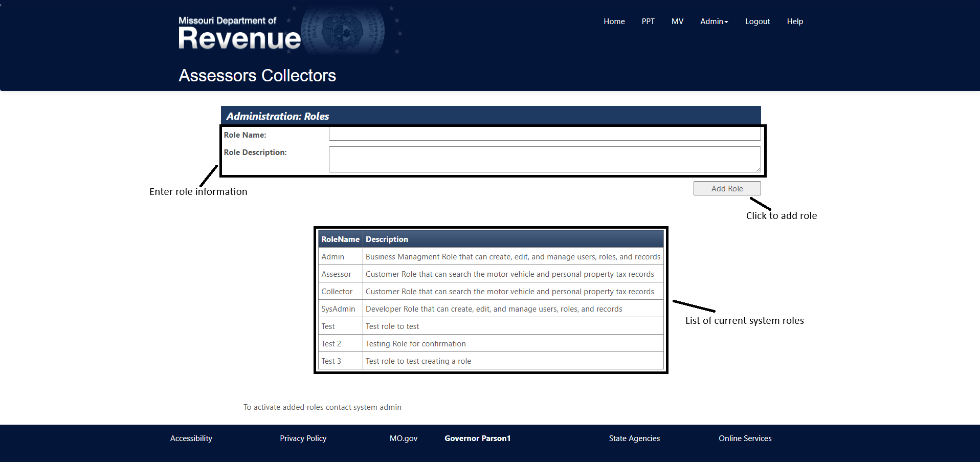Click inside the Role Description textarea
Viewport: 980px width, 462px height.
coord(544,159)
